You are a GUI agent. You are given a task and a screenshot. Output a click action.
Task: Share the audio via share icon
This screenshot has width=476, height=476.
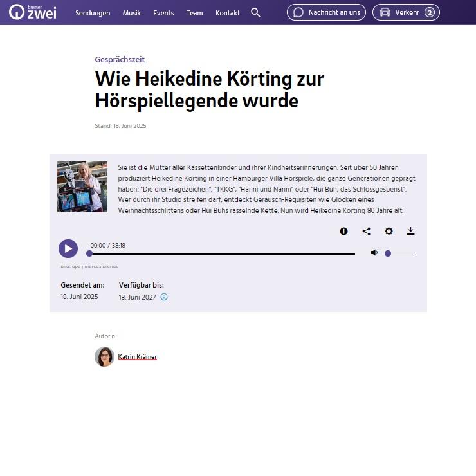367,232
